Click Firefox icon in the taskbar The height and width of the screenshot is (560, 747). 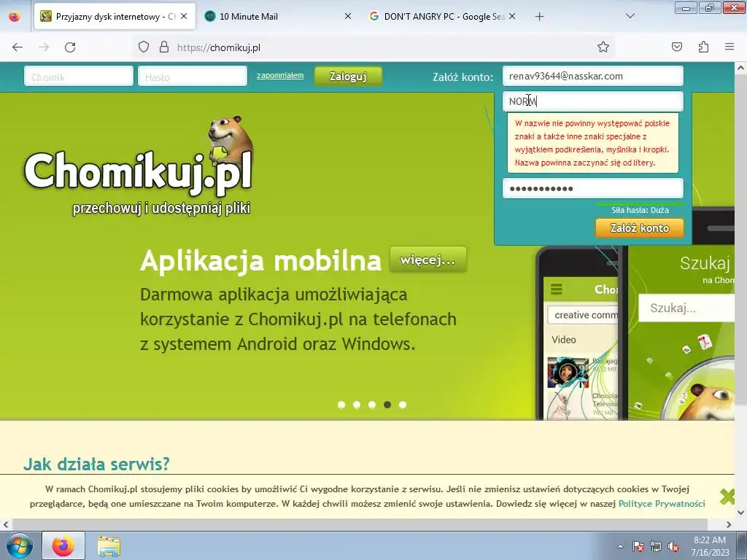click(x=63, y=545)
